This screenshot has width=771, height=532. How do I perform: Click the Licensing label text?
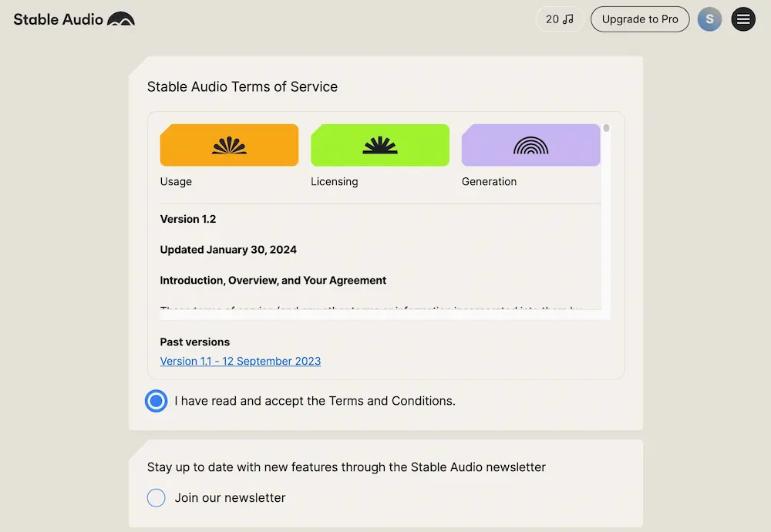click(x=335, y=181)
